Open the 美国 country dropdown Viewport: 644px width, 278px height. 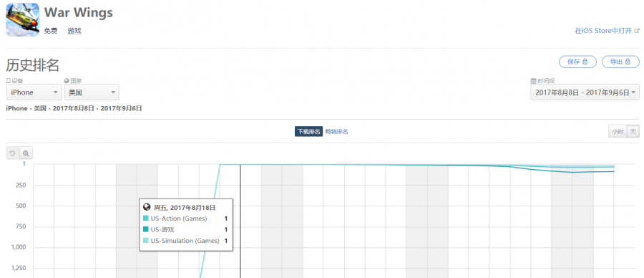click(x=92, y=92)
